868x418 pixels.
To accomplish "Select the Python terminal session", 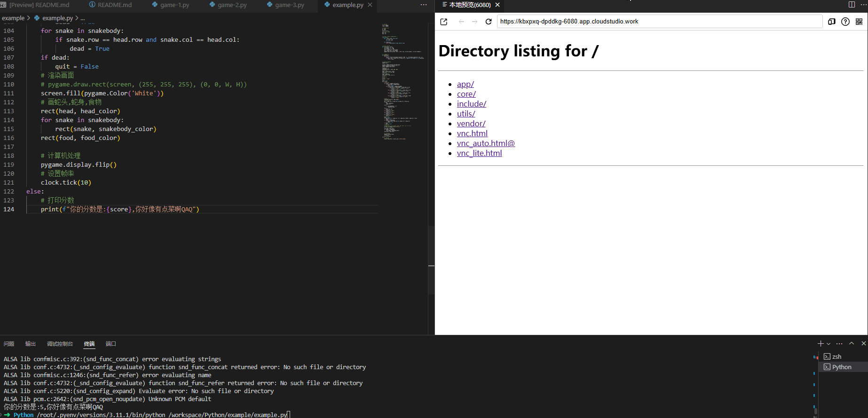I will click(844, 367).
